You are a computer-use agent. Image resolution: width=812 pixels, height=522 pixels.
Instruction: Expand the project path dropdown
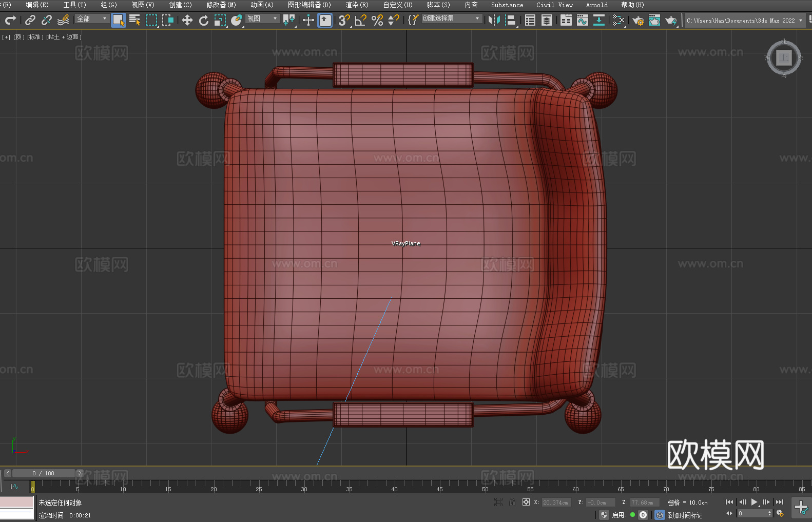click(801, 21)
